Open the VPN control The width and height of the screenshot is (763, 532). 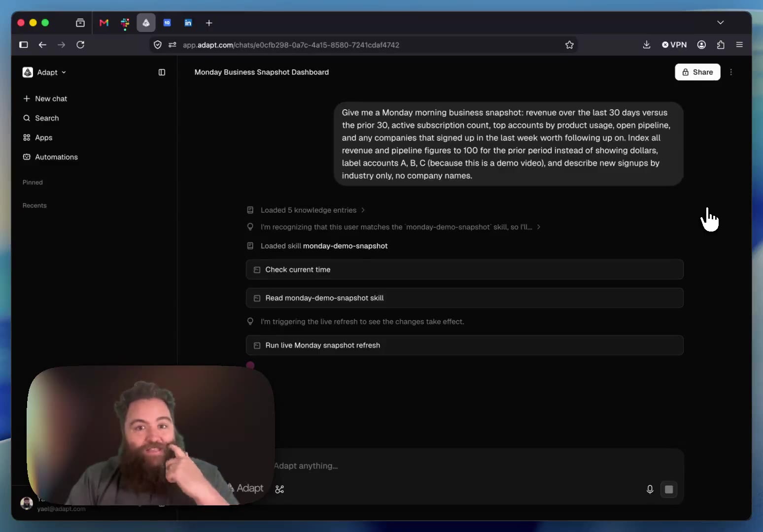tap(674, 45)
